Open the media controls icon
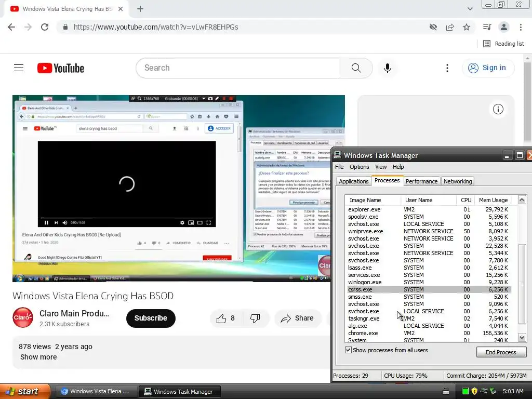This screenshot has width=532, height=399. 487,27
